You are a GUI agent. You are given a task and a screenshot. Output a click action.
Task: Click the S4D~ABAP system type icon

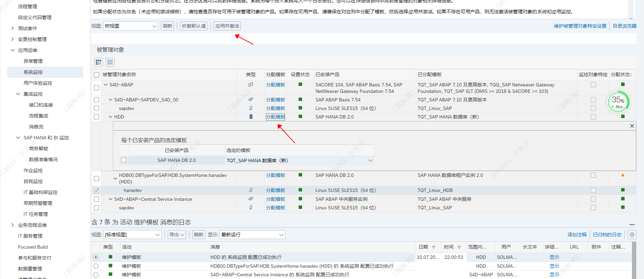(251, 85)
